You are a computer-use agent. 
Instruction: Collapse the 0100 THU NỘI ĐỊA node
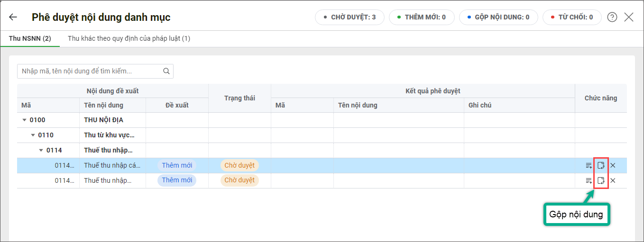[25, 120]
